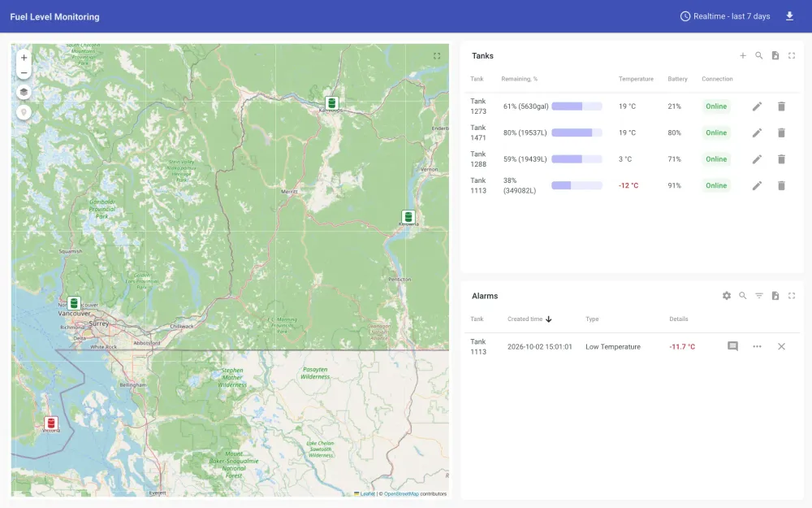This screenshot has width=812, height=508.
Task: Delete Tank 1113
Action: click(781, 185)
